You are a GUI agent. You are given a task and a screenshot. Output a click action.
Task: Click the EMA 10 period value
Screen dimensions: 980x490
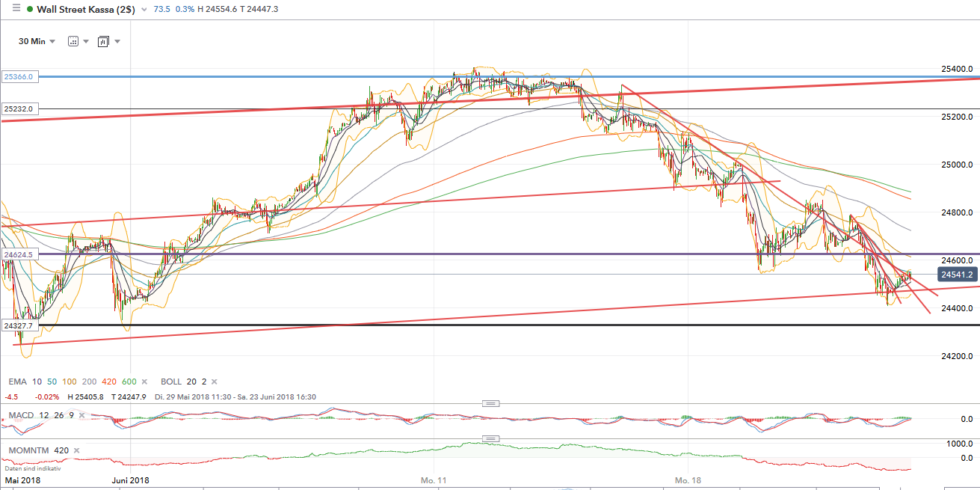click(x=37, y=382)
